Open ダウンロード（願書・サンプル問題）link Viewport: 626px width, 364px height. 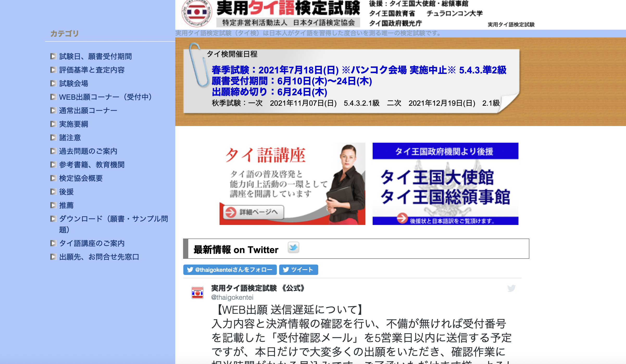click(114, 224)
